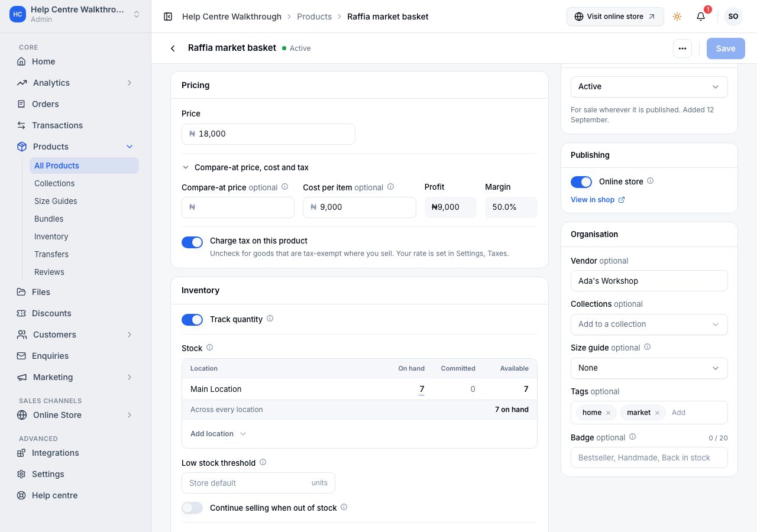Click the Low stock threshold field
757x532 pixels.
click(x=258, y=483)
